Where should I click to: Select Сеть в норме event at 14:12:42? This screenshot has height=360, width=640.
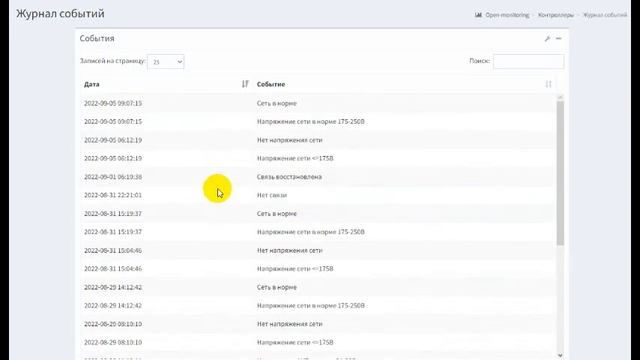pos(277,287)
